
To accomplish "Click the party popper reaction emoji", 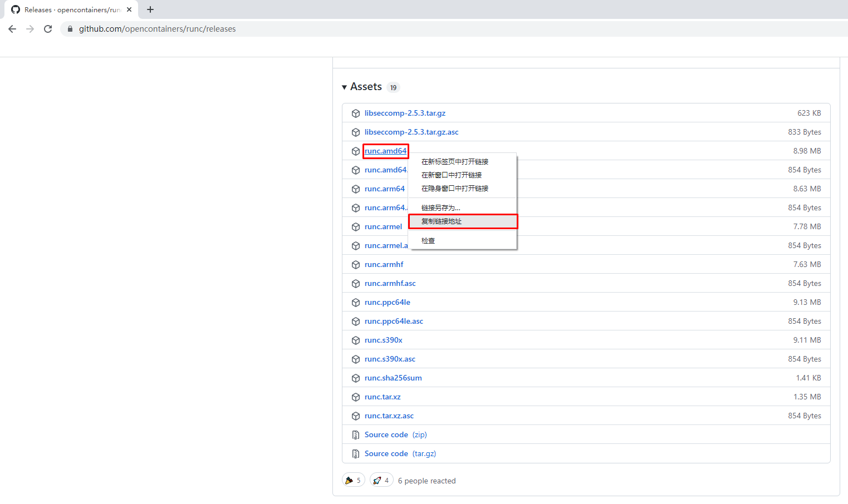I will tap(349, 481).
